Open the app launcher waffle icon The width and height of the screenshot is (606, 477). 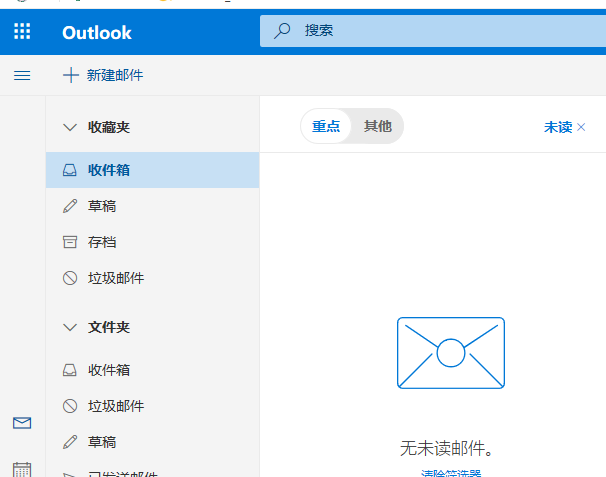tap(22, 32)
